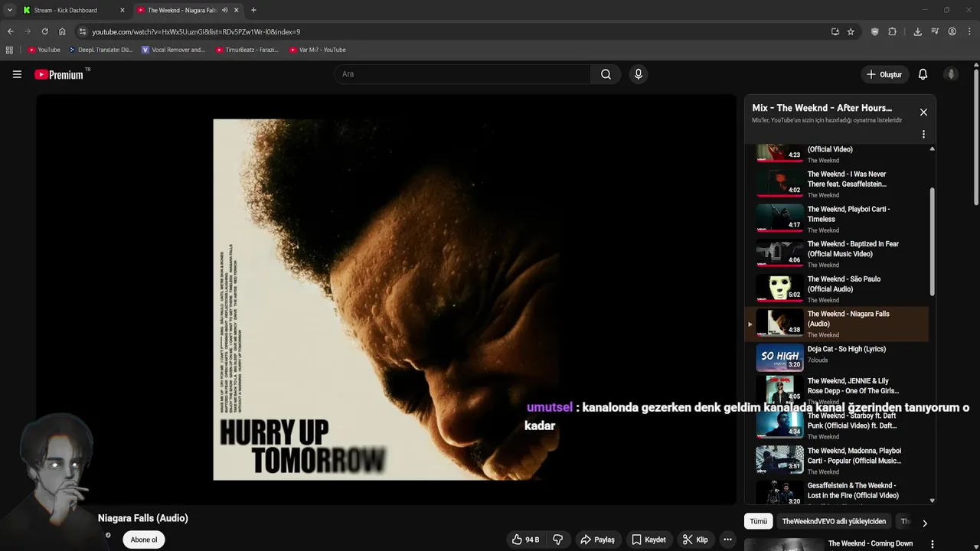
Task: Save video with Kaydet button
Action: pyautogui.click(x=648, y=540)
